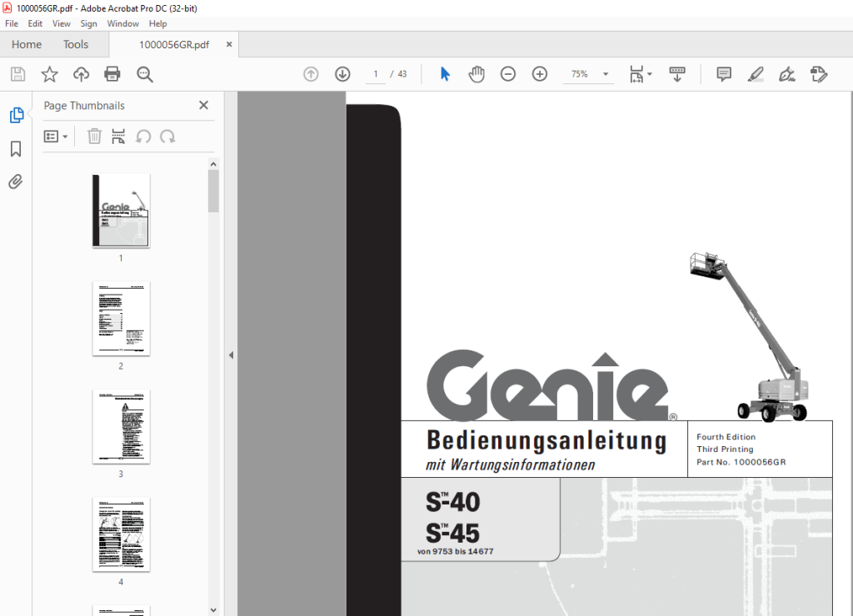Viewport: 853px width, 616px height.
Task: Click the current page number field
Action: click(x=376, y=74)
